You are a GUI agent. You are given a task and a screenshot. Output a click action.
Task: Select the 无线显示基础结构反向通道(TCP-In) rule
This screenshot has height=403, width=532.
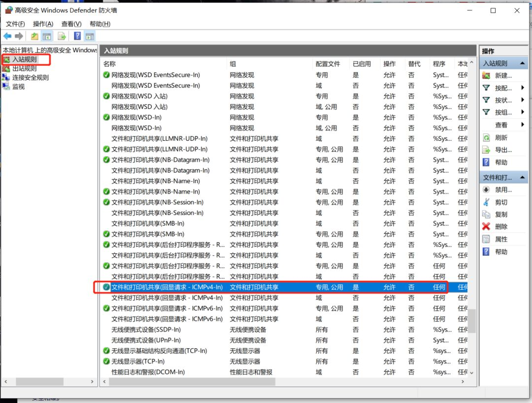tap(285, 351)
